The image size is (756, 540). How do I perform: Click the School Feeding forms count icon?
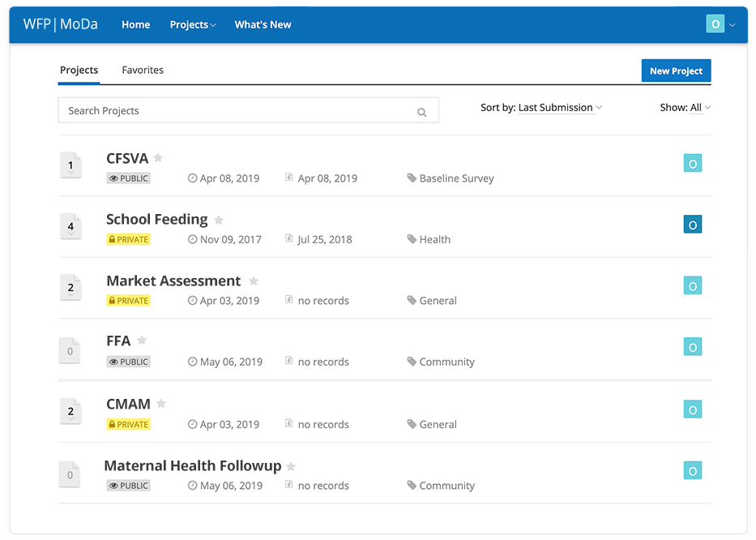point(70,226)
